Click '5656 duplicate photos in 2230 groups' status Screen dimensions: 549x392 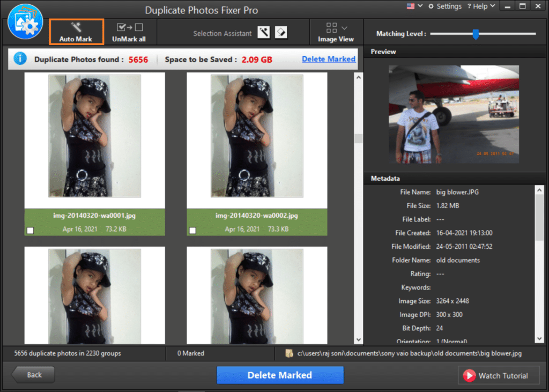coord(68,353)
